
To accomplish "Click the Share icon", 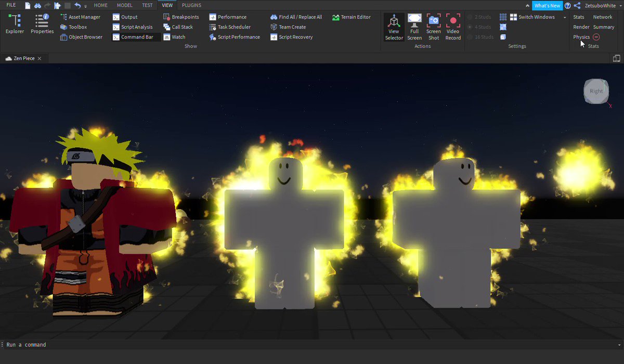I will (577, 5).
